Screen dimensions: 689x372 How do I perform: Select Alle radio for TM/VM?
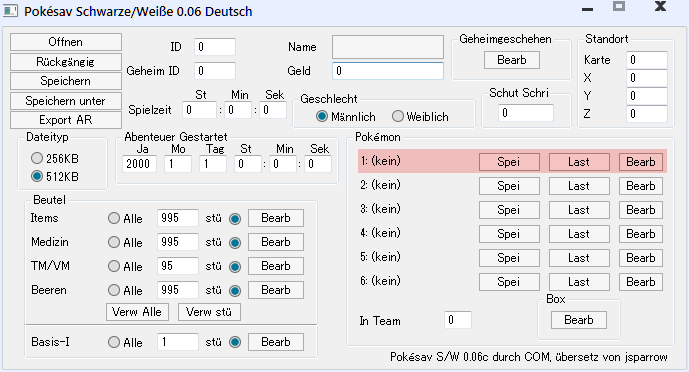pos(114,266)
